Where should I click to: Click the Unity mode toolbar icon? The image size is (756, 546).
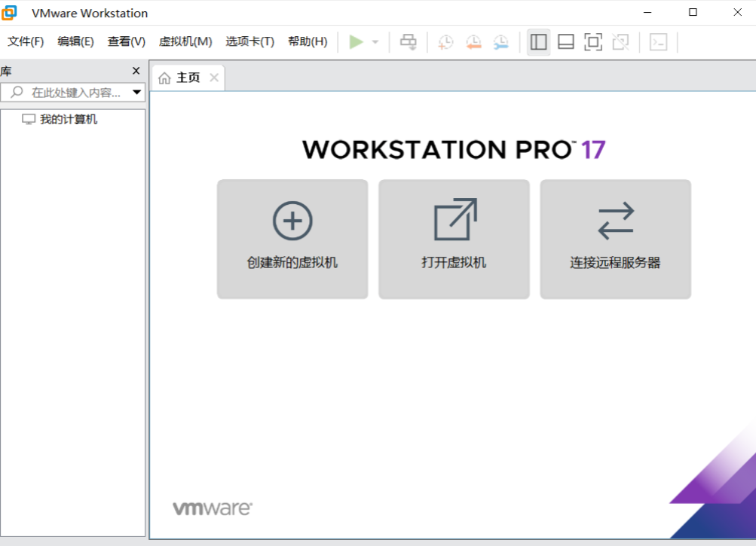(621, 42)
